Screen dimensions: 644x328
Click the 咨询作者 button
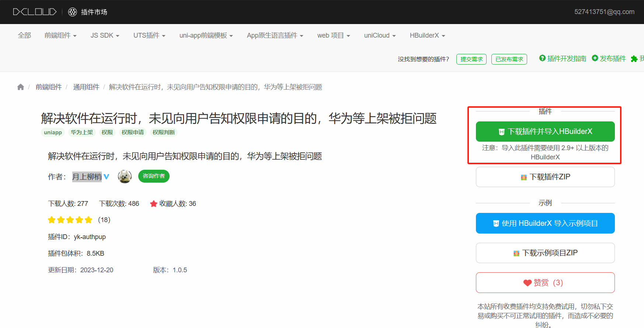(x=154, y=176)
